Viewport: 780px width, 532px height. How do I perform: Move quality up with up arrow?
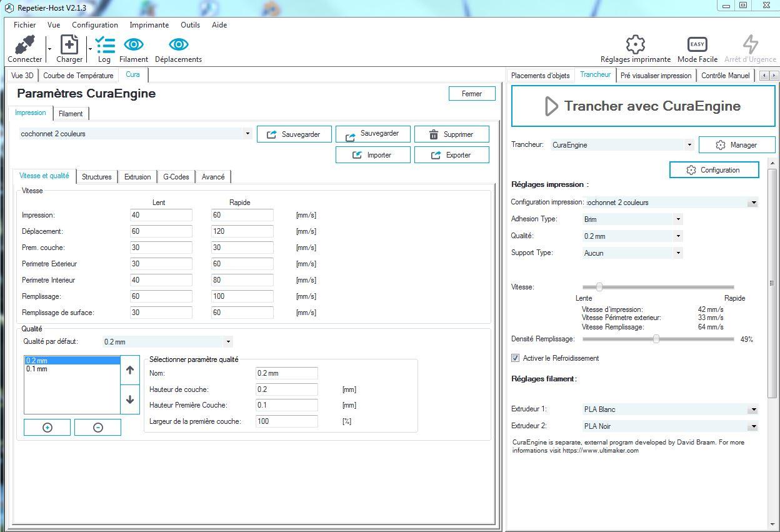click(130, 370)
